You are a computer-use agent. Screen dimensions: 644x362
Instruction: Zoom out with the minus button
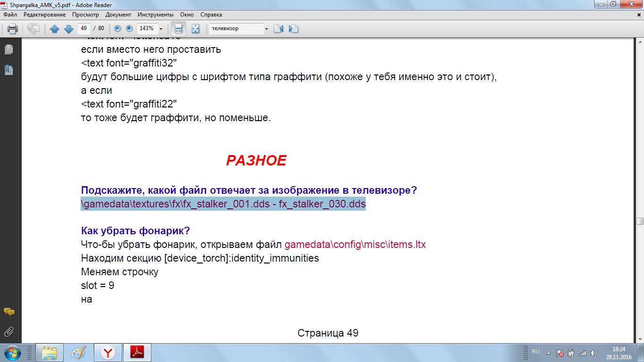[x=117, y=28]
